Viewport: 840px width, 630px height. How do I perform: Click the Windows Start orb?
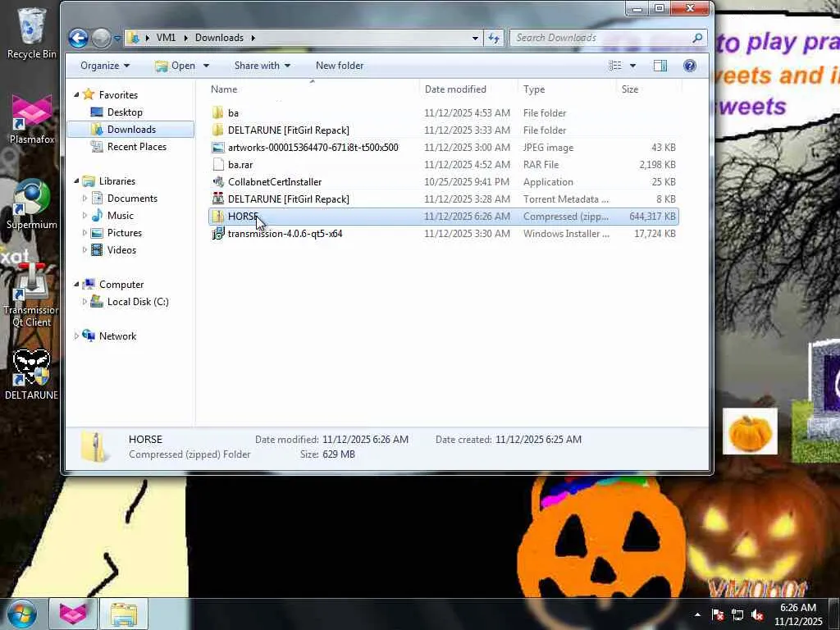click(x=21, y=614)
